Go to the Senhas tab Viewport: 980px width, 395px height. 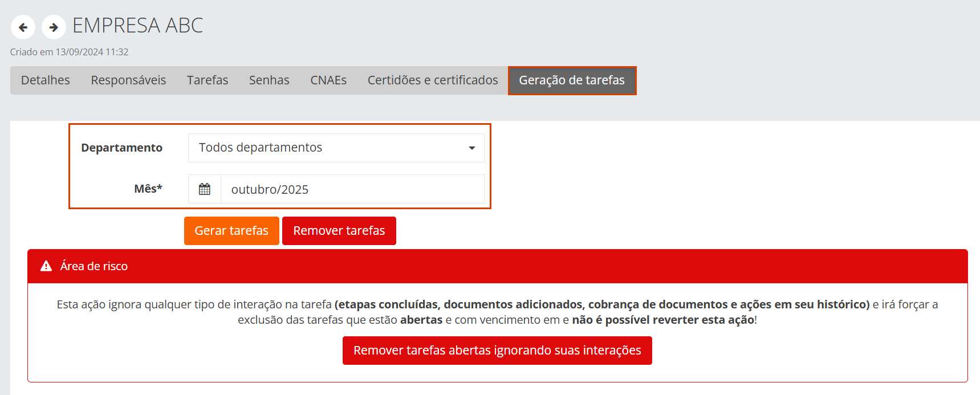[269, 80]
